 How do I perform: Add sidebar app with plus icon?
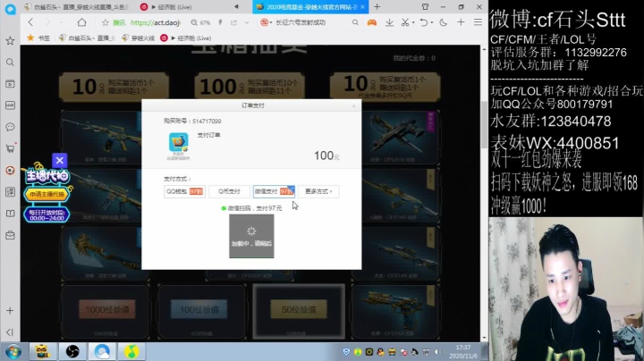[10, 311]
